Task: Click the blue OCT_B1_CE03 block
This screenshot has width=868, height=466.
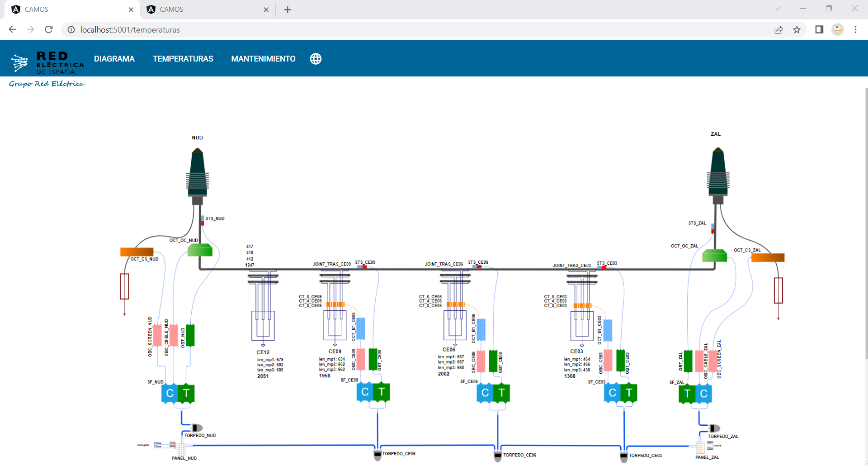Action: click(x=608, y=330)
